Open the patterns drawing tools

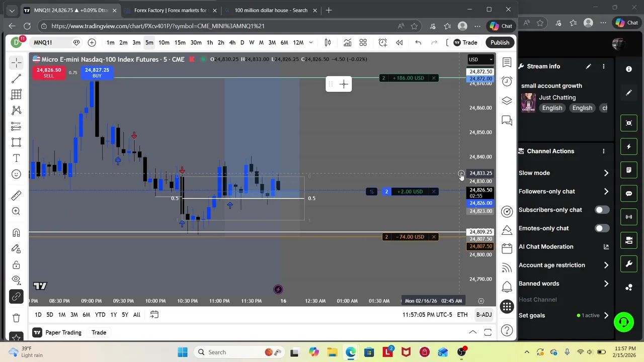click(x=16, y=110)
